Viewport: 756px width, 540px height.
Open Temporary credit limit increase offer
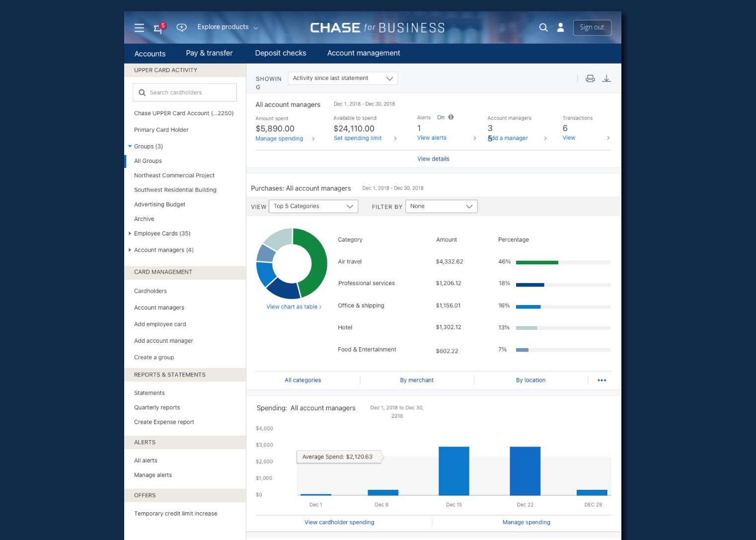175,514
